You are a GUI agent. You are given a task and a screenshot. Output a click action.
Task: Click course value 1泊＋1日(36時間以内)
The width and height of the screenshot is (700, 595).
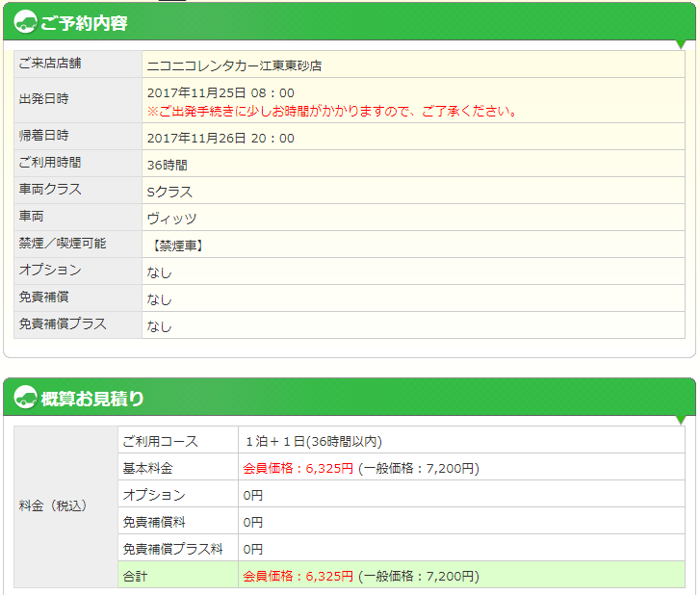tap(313, 442)
